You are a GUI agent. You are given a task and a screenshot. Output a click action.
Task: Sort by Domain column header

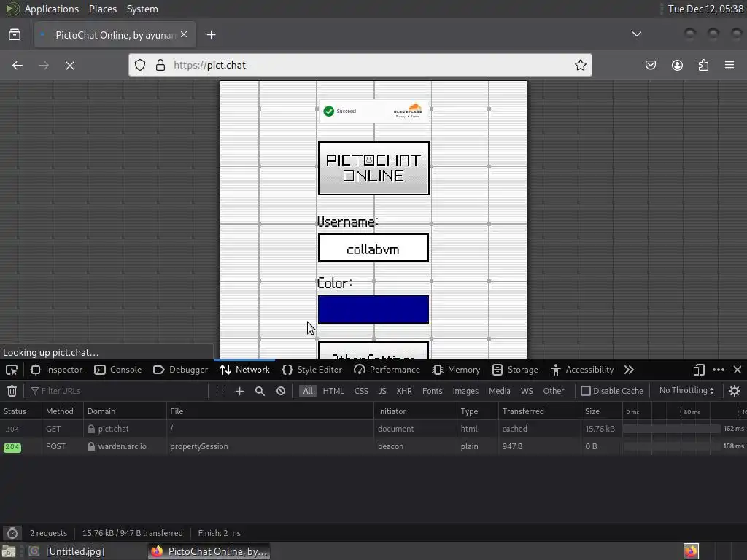pyautogui.click(x=125, y=411)
